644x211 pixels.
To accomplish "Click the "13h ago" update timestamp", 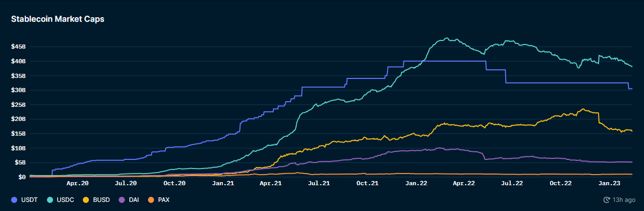I will click(x=624, y=200).
